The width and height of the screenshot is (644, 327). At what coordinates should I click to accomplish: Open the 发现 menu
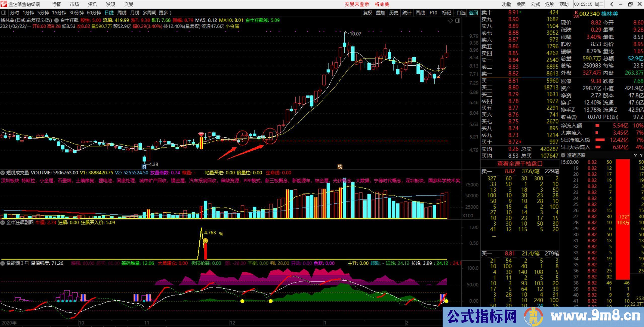tap(111, 4)
